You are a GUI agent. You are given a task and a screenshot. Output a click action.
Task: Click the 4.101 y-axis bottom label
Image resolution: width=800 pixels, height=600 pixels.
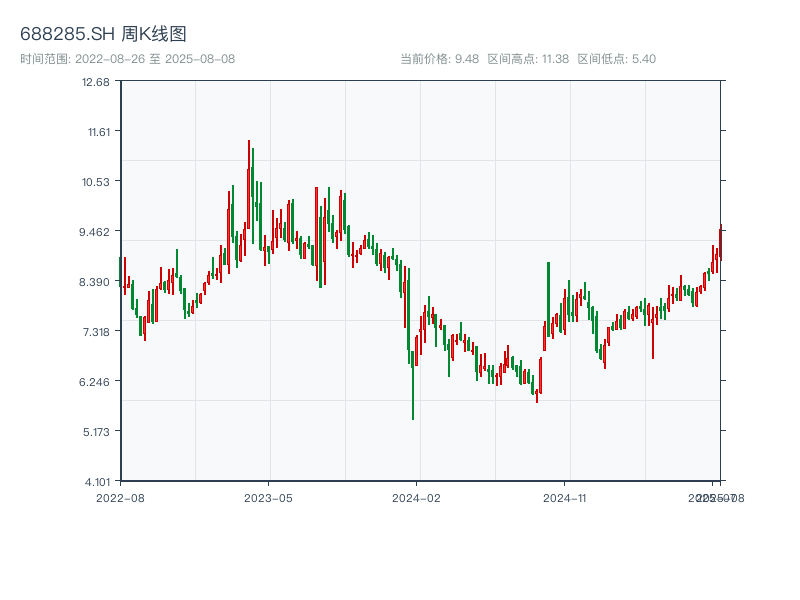pos(96,481)
